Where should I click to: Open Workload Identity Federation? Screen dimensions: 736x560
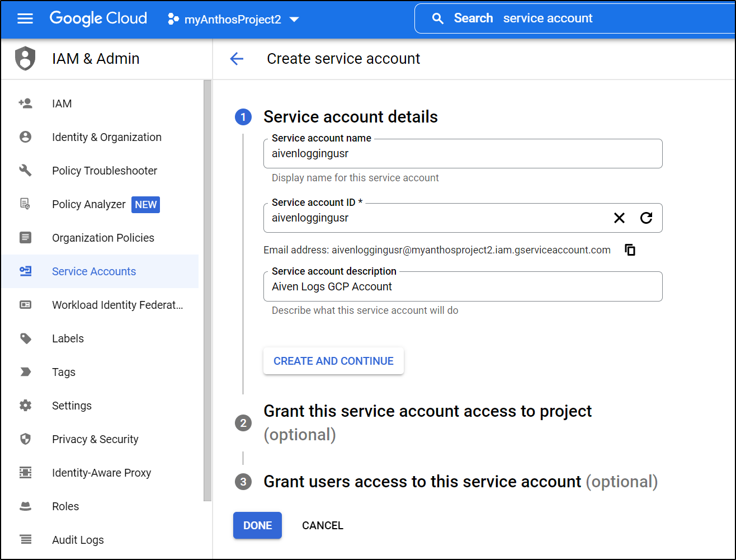(x=100, y=305)
